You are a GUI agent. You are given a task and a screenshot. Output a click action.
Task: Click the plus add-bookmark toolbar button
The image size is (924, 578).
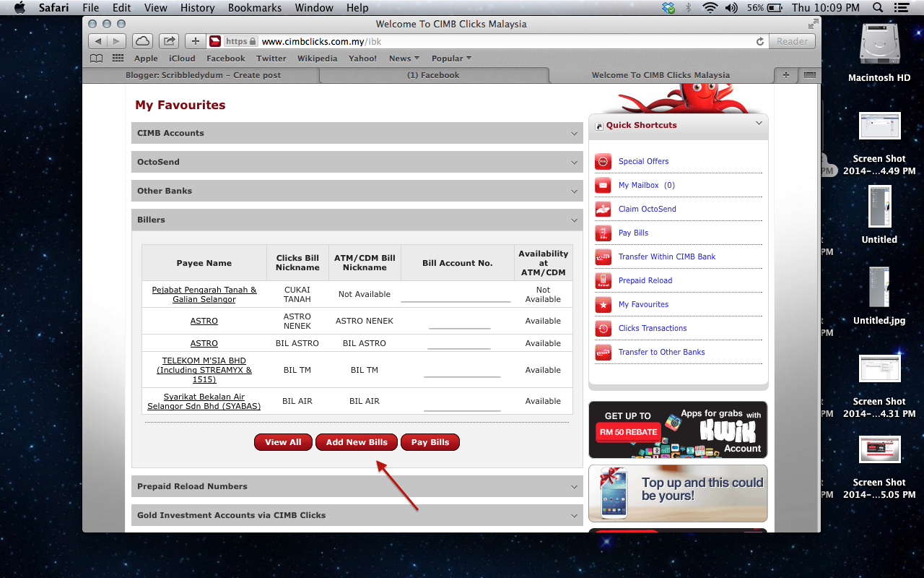[195, 41]
